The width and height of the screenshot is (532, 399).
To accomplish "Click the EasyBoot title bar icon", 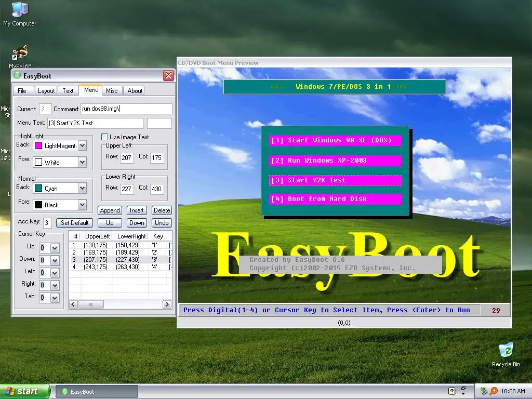I will click(x=17, y=76).
